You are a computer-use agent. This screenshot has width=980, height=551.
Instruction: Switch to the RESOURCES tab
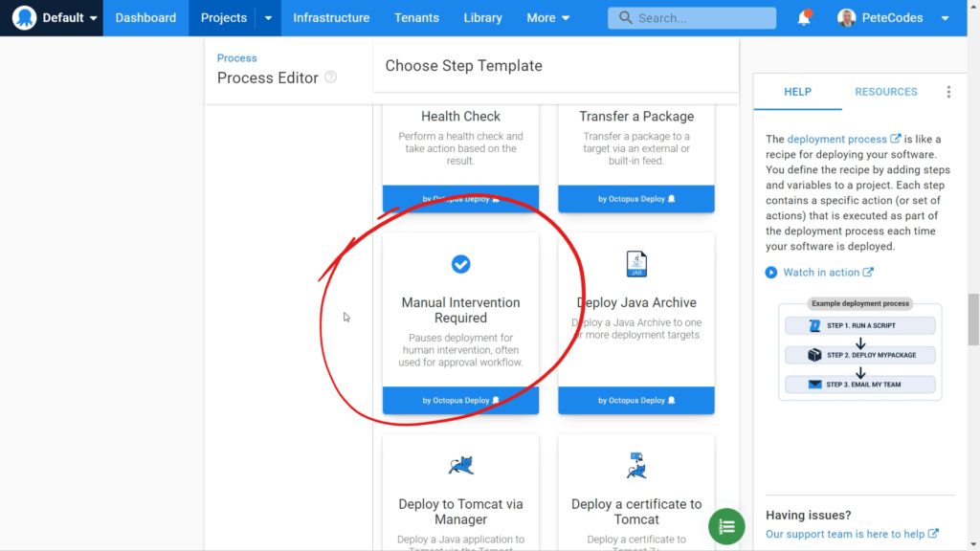point(885,92)
